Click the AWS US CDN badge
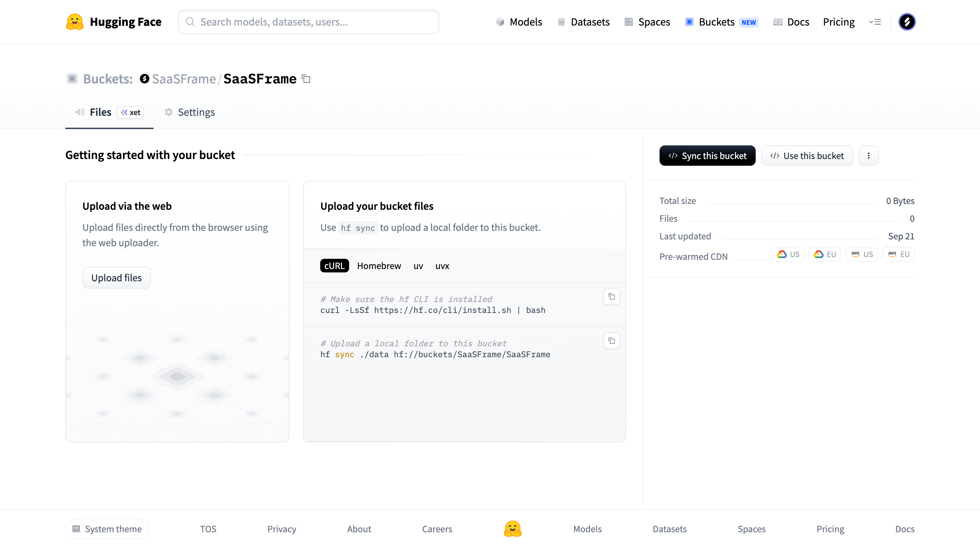 (861, 254)
